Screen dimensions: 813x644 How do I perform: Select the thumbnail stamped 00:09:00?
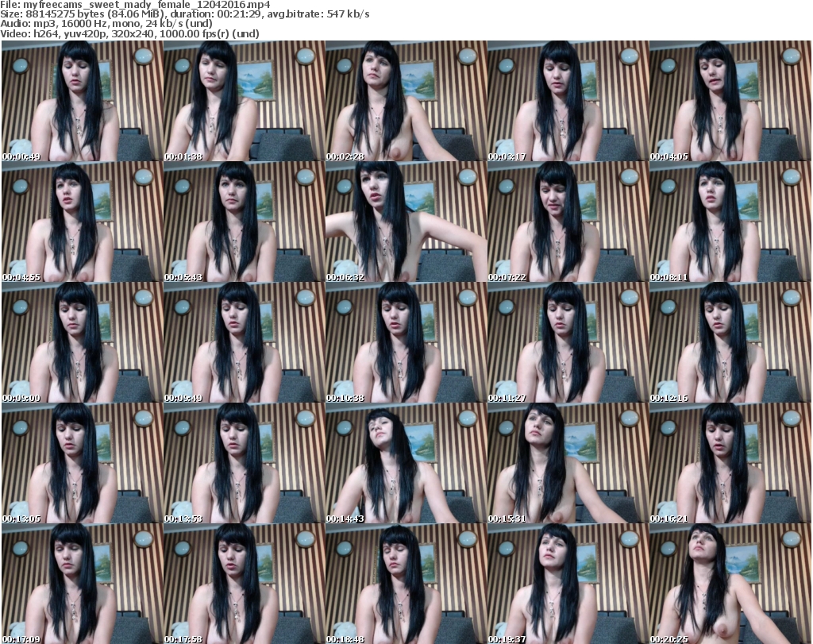click(x=83, y=343)
